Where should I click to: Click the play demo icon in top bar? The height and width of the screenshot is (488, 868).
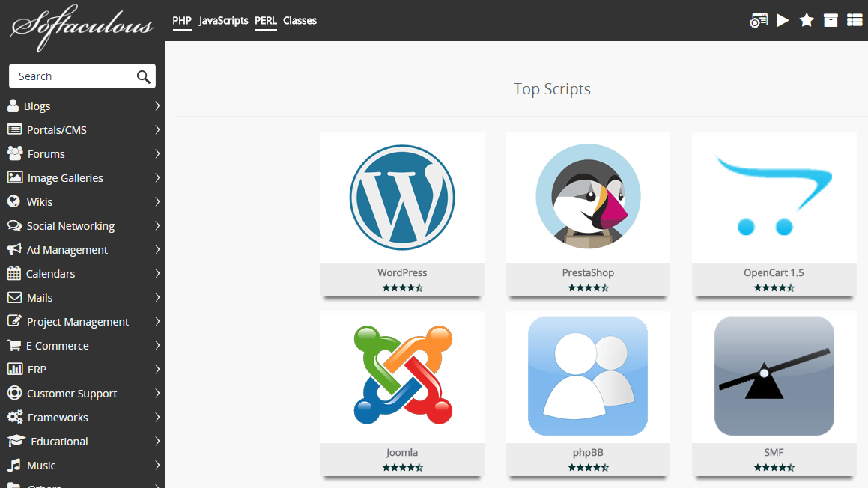point(783,20)
